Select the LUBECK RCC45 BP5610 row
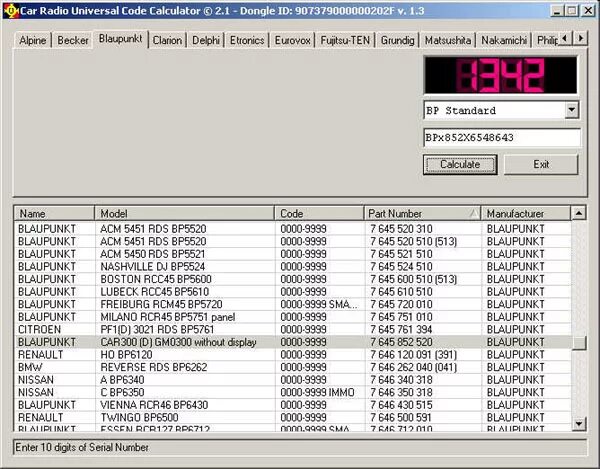600x469 pixels. (x=293, y=291)
